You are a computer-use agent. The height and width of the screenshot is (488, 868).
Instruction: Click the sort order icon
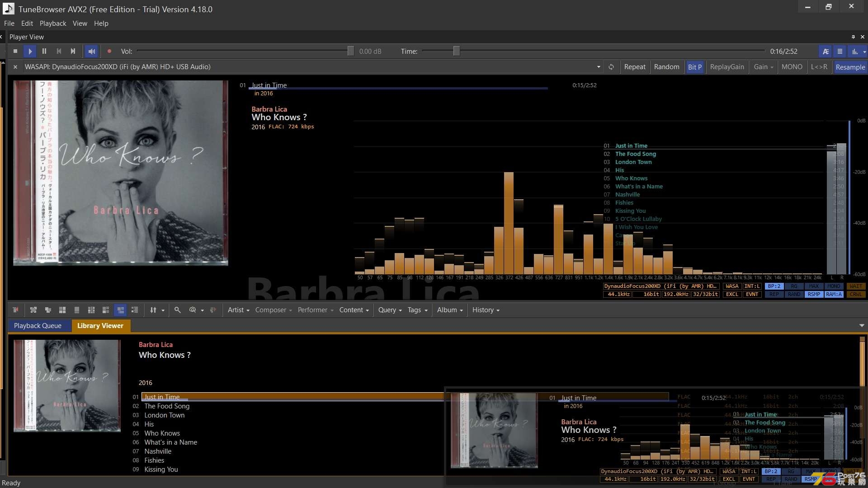pos(153,310)
